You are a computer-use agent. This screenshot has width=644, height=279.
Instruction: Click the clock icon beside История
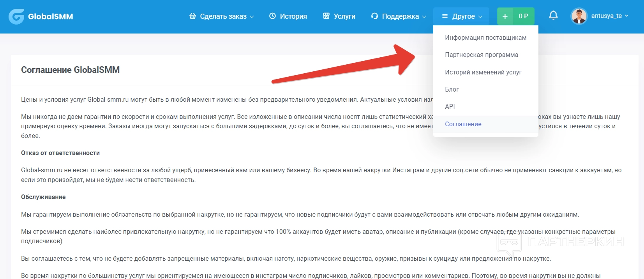click(x=273, y=16)
